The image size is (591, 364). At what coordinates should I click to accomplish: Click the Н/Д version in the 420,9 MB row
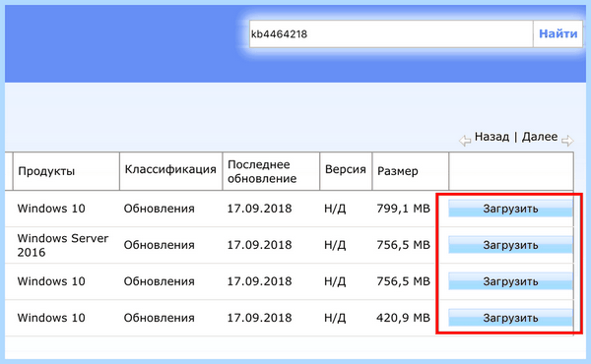(x=335, y=318)
